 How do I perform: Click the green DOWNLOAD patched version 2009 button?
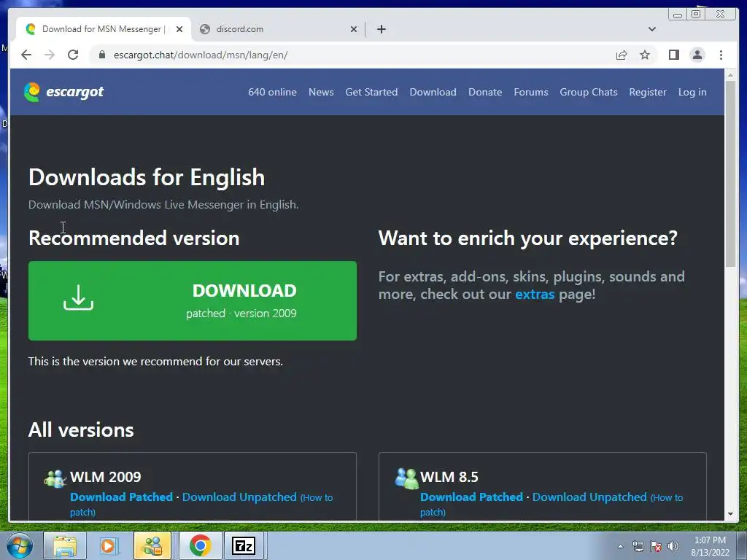[x=193, y=300]
